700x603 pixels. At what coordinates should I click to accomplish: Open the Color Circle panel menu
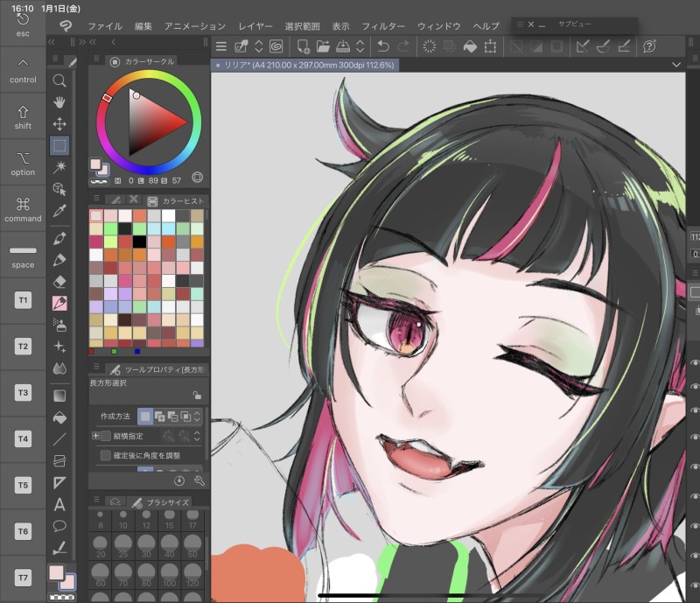pyautogui.click(x=96, y=59)
